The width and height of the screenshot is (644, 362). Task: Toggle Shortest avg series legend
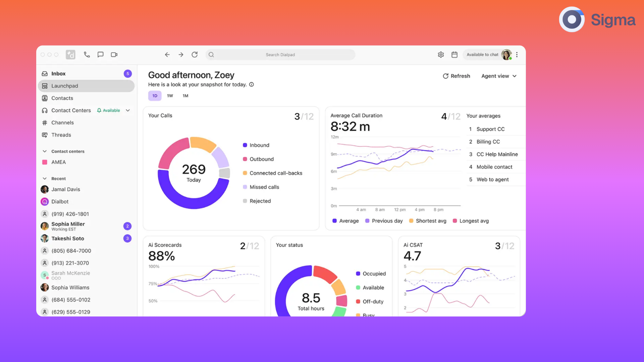[428, 221]
